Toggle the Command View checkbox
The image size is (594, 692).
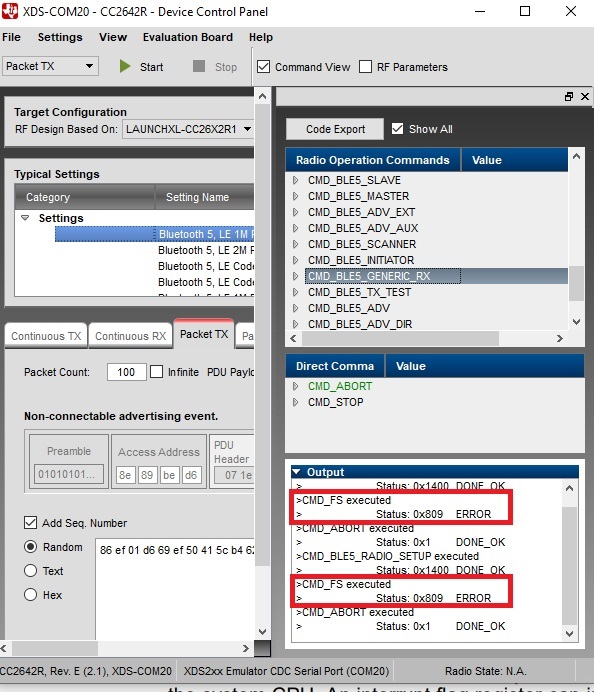click(263, 67)
